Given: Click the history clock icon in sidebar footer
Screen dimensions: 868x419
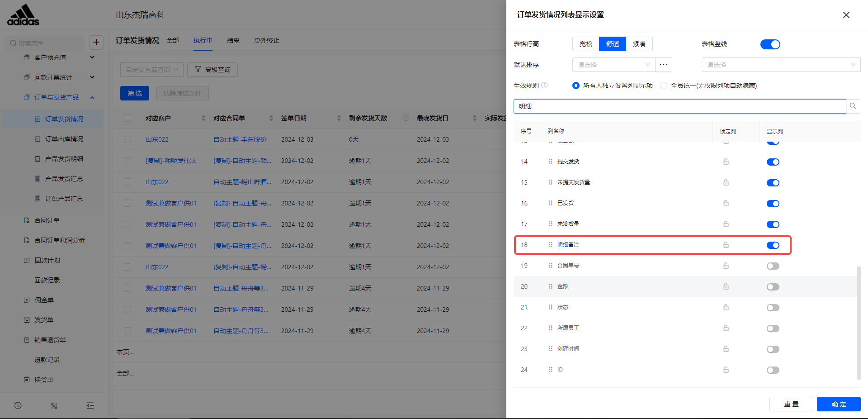Looking at the screenshot, I should pyautogui.click(x=18, y=405).
